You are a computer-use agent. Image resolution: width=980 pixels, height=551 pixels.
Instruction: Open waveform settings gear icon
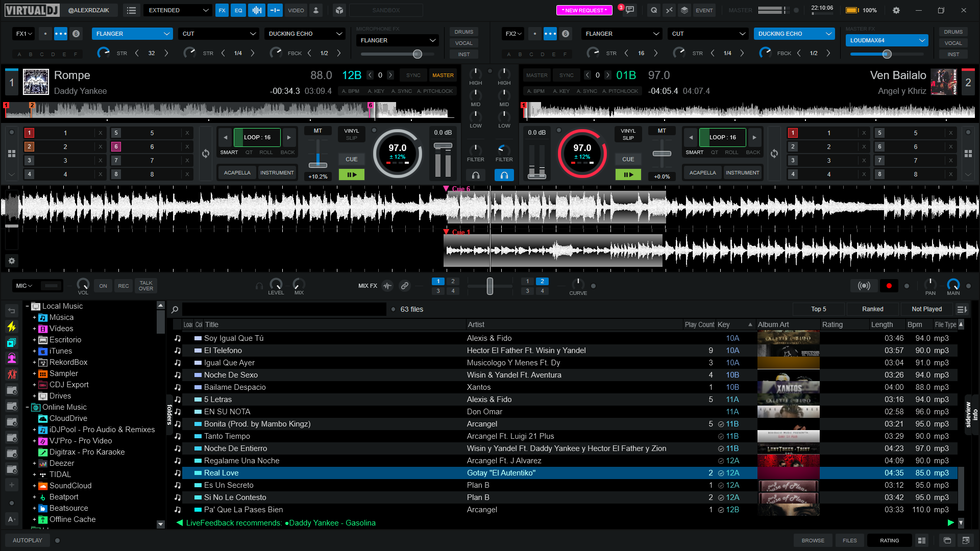(x=12, y=261)
